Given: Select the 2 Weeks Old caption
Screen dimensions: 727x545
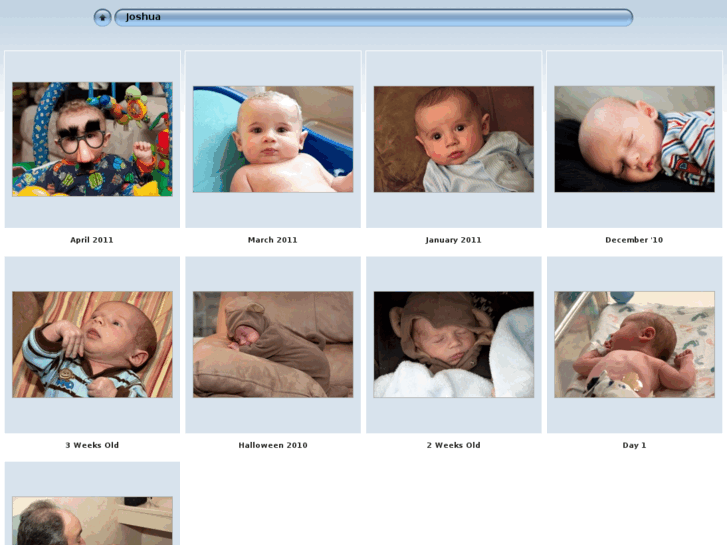Looking at the screenshot, I should [453, 445].
